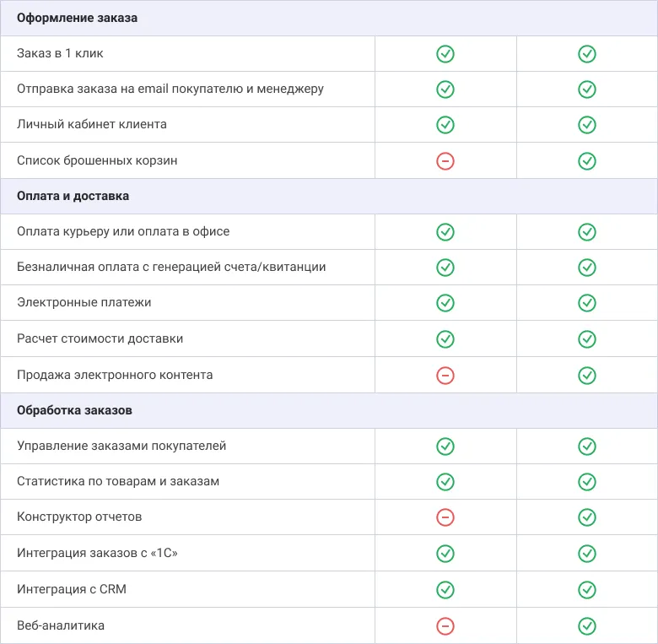This screenshot has width=658, height=644.
Task: Select the Оплата и доставка section header
Action: pos(73,196)
